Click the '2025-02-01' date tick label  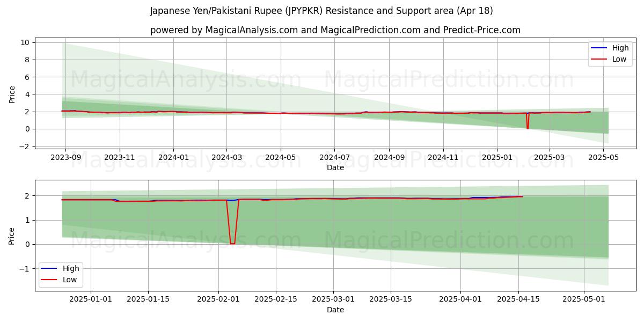pos(218,299)
